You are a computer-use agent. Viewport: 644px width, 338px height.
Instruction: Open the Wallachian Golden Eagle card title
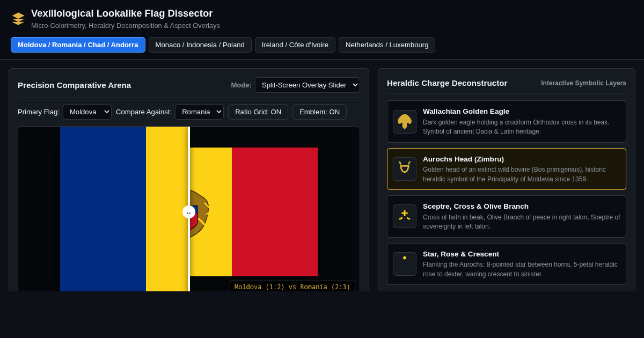(466, 112)
